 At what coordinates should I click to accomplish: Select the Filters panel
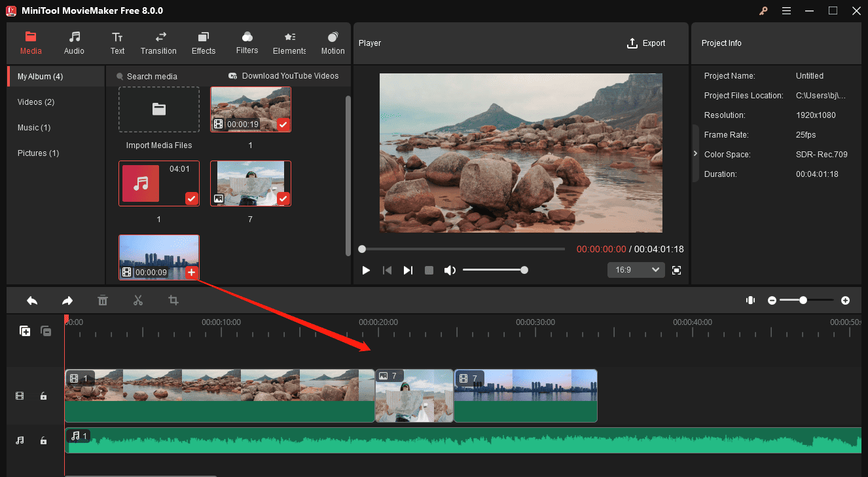point(247,43)
